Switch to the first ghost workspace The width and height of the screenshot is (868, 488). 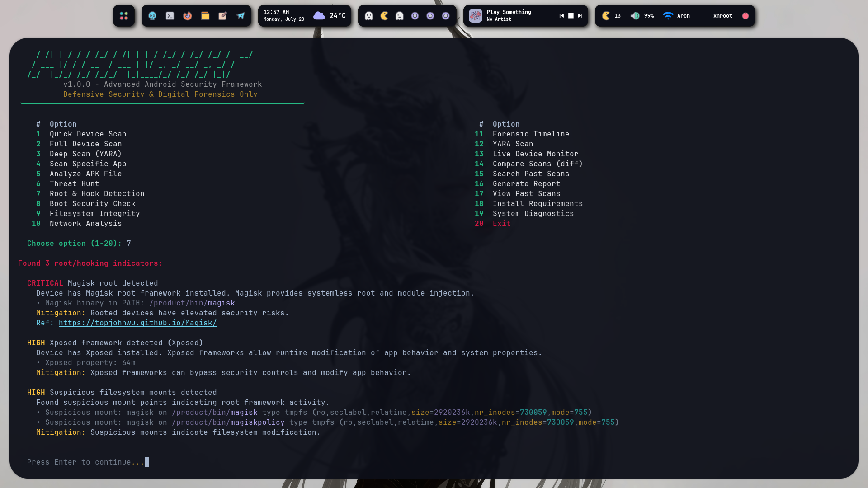click(369, 16)
